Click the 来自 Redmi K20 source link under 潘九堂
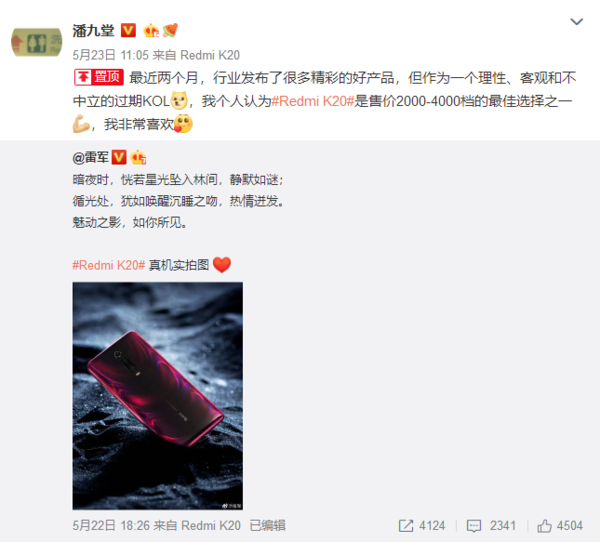 coord(196,55)
